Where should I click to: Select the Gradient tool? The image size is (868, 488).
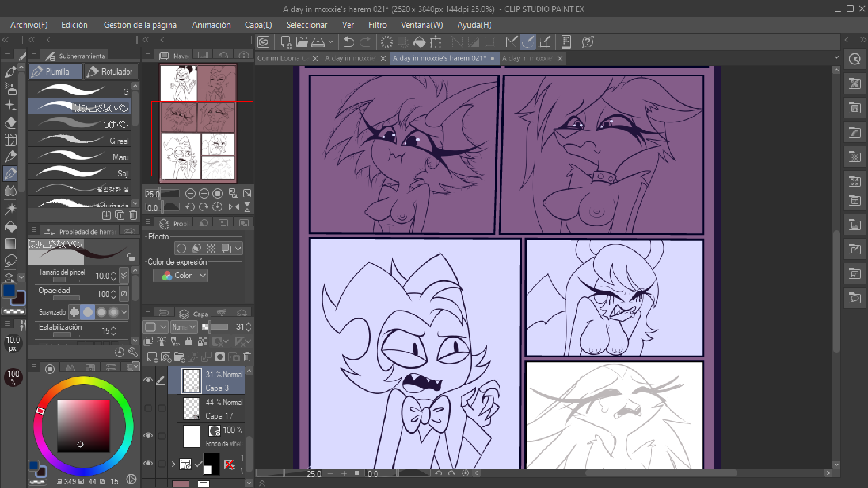[10, 244]
